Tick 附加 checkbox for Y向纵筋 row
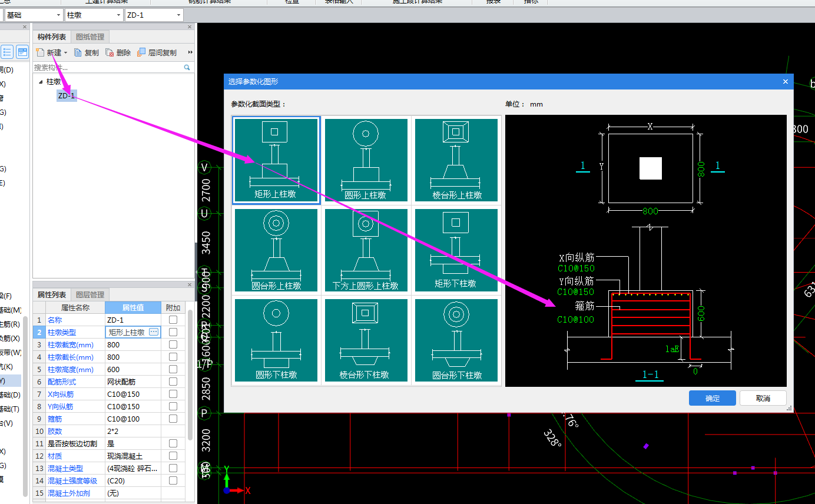The image size is (815, 504). [x=173, y=406]
